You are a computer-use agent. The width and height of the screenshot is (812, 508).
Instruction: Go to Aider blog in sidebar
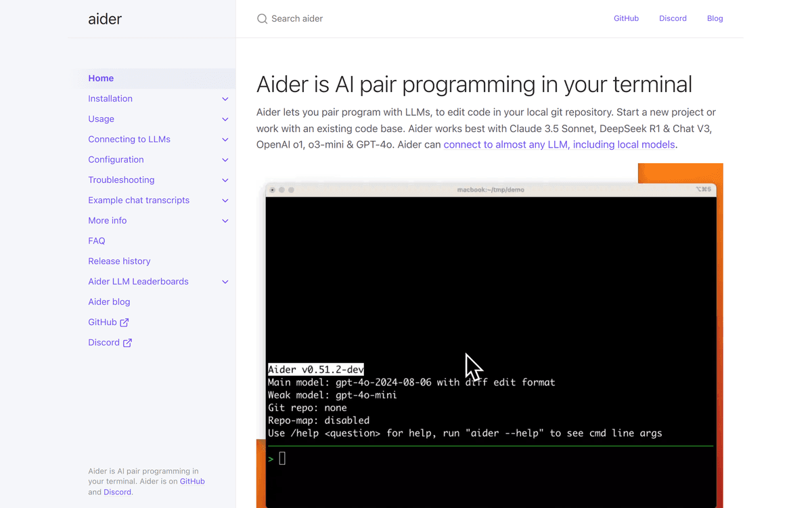(x=109, y=302)
